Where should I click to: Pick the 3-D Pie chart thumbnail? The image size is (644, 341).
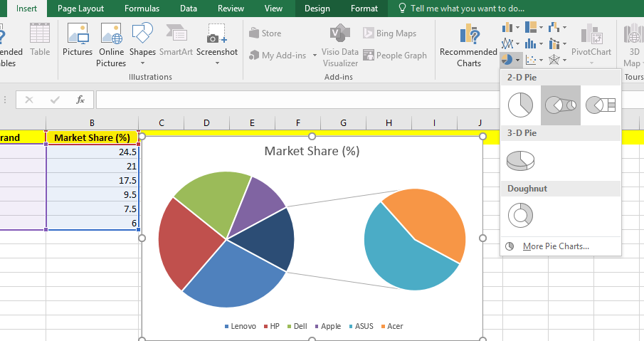(520, 160)
